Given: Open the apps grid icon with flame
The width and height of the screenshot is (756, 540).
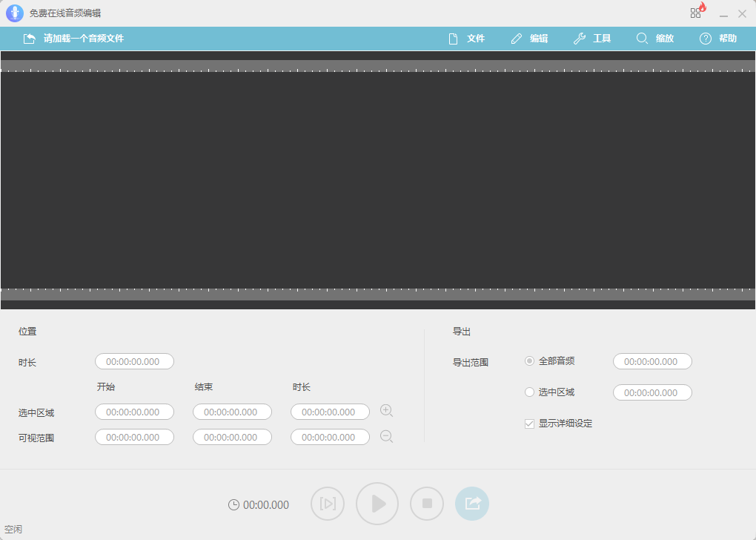Looking at the screenshot, I should point(697,12).
